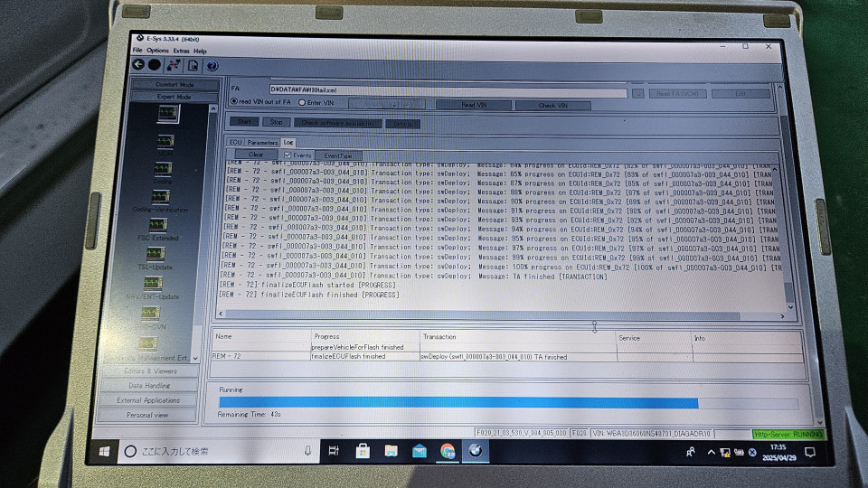868x488 pixels.
Task: Select the TSL-Update module icon
Action: coord(155,253)
